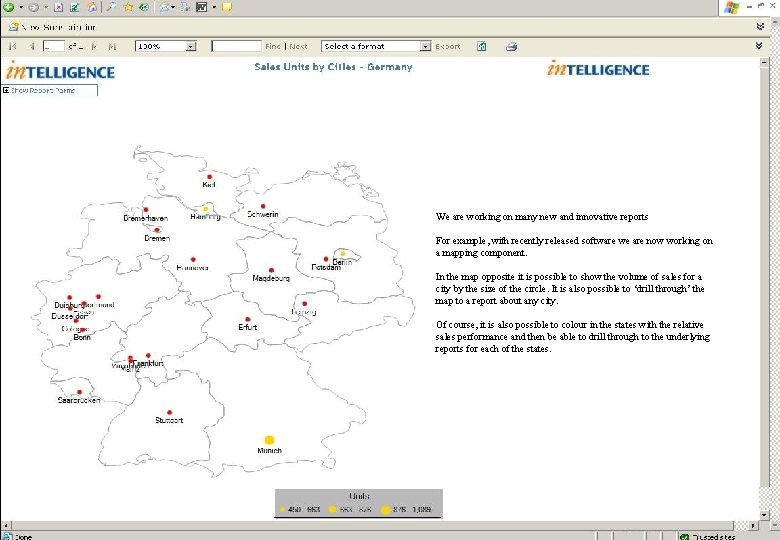This screenshot has height=540, width=780.
Task: Click the Magdeburg city marker
Action: pyautogui.click(x=271, y=270)
